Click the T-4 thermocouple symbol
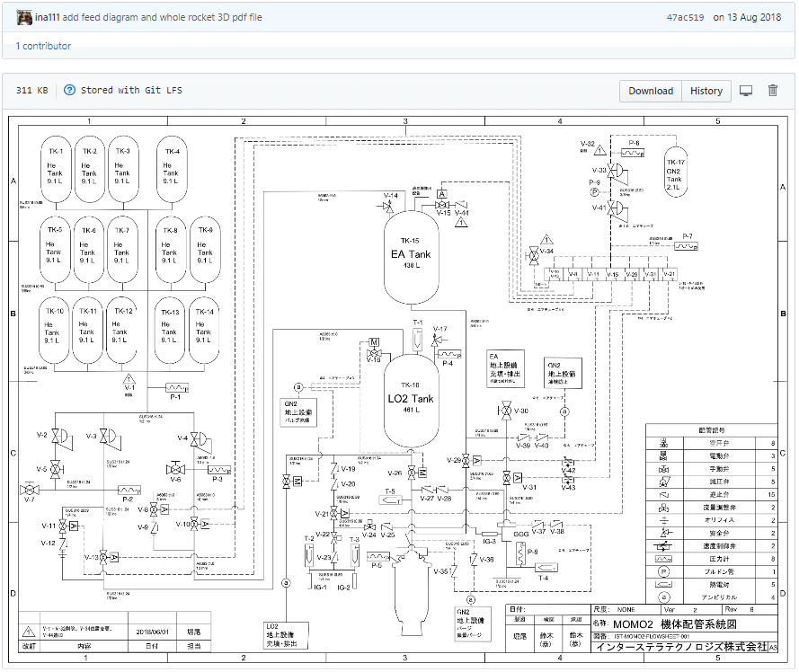This screenshot has width=799, height=672. 546,568
